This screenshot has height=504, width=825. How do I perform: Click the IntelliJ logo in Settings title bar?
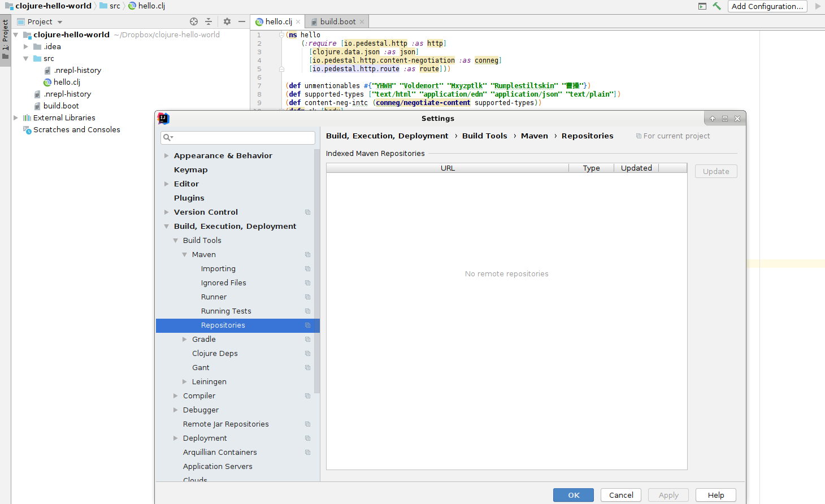point(163,118)
